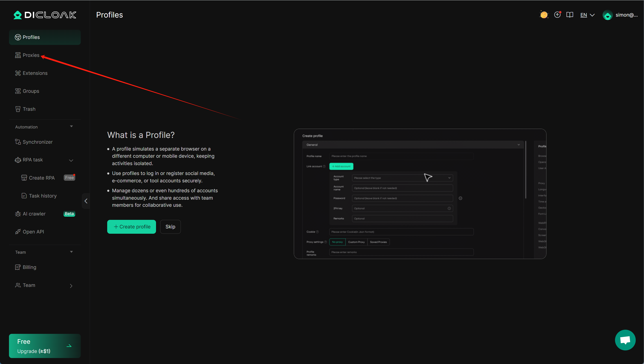The width and height of the screenshot is (644, 364).
Task: Open the AI crawler Beta feature
Action: tap(34, 214)
